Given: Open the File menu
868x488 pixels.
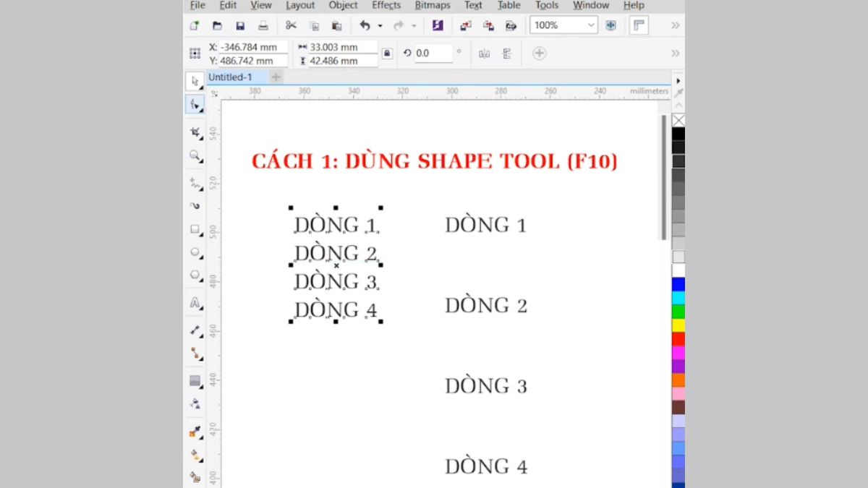Looking at the screenshot, I should point(197,5).
